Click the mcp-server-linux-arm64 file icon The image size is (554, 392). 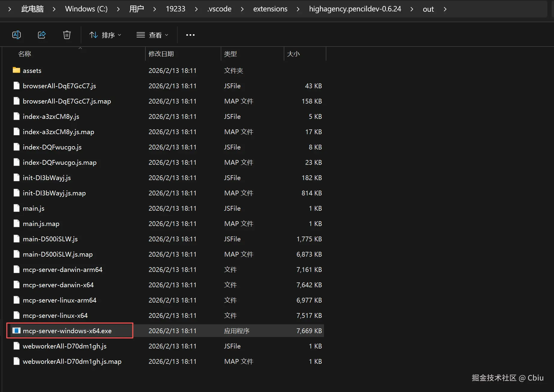pyautogui.click(x=17, y=300)
